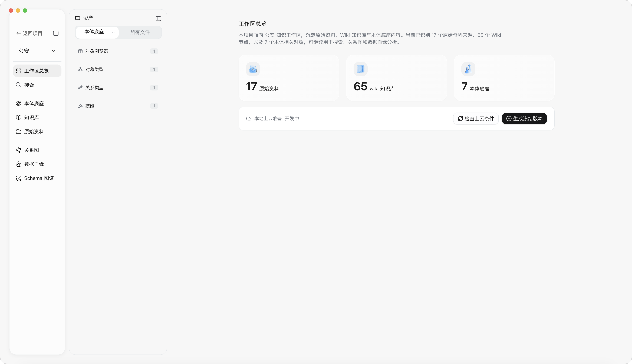Click the Schema 图谱 network icon

(x=19, y=178)
